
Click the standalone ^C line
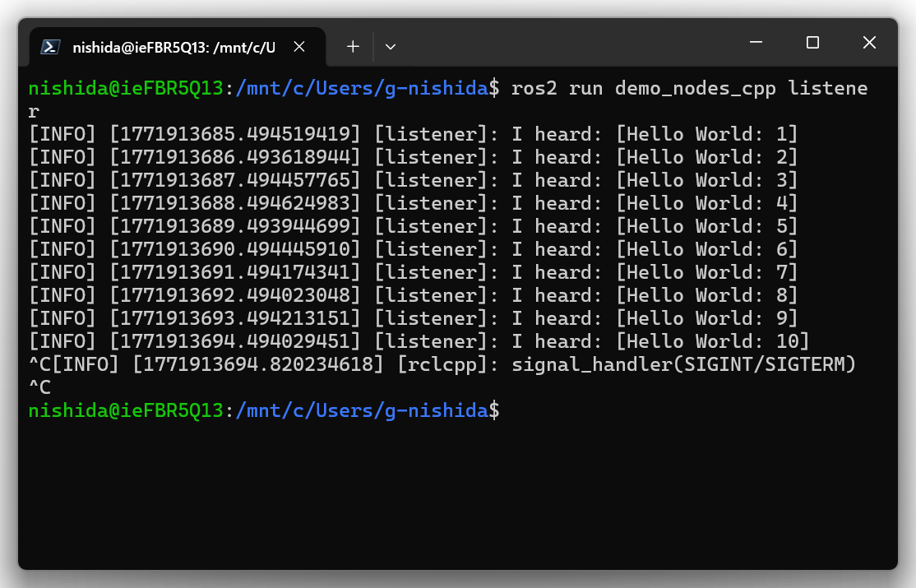point(39,387)
